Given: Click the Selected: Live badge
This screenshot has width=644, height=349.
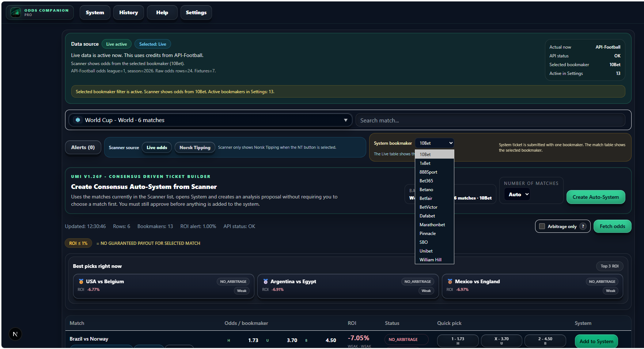Looking at the screenshot, I should [x=153, y=44].
